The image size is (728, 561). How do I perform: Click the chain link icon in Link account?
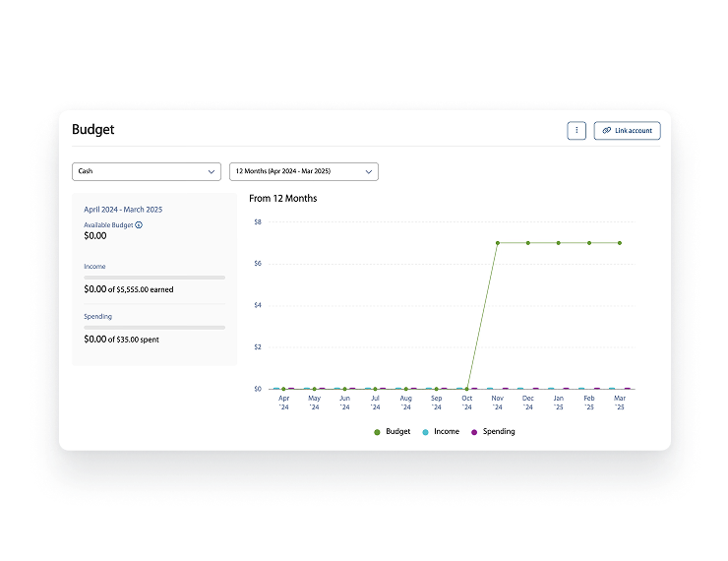tap(606, 131)
